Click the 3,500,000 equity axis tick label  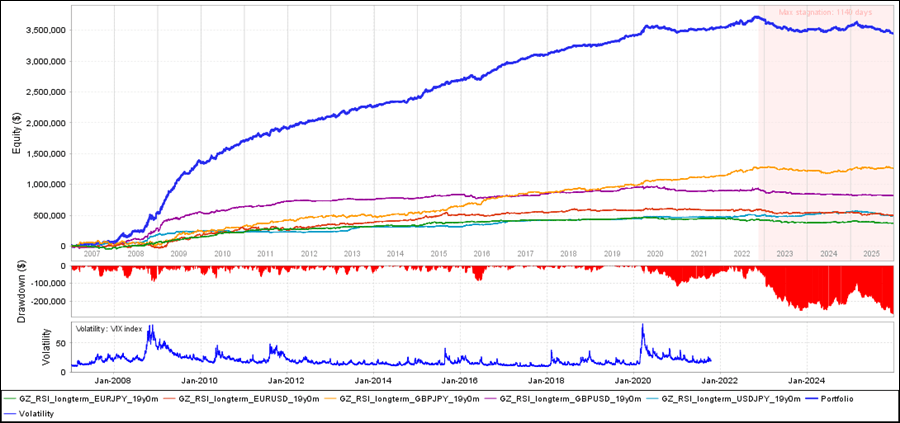point(43,30)
